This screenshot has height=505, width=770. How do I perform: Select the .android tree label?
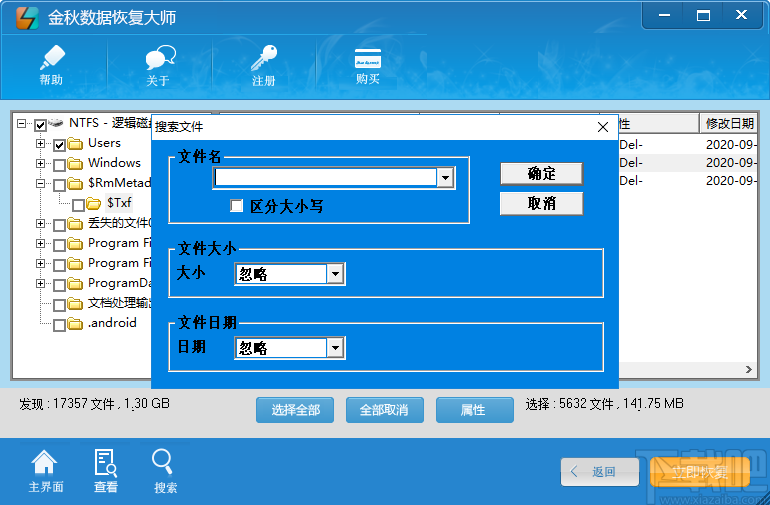tap(112, 323)
